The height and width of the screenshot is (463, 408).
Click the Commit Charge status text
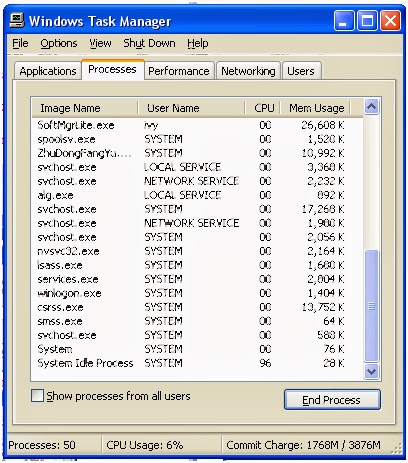tap(303, 445)
